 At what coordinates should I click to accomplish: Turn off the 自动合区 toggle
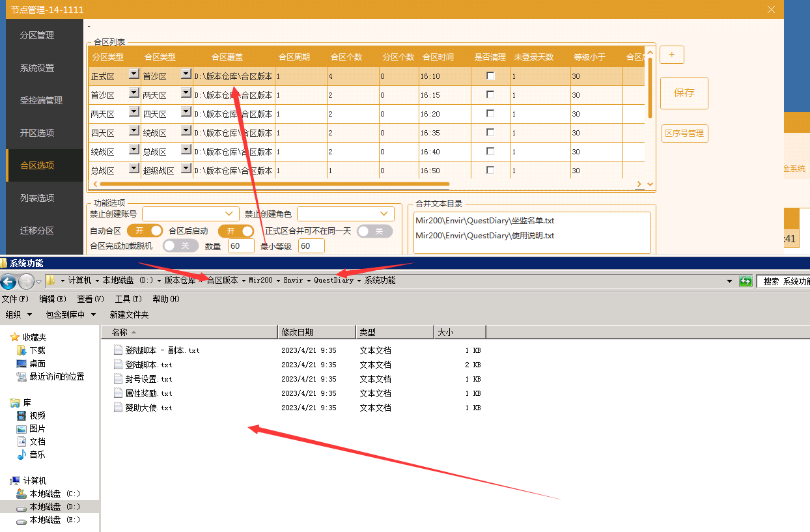point(145,231)
